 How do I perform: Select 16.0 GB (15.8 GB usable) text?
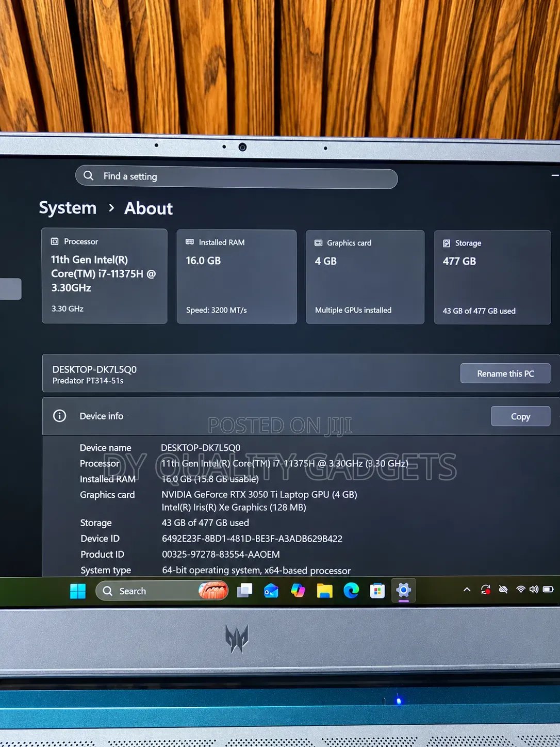[210, 479]
